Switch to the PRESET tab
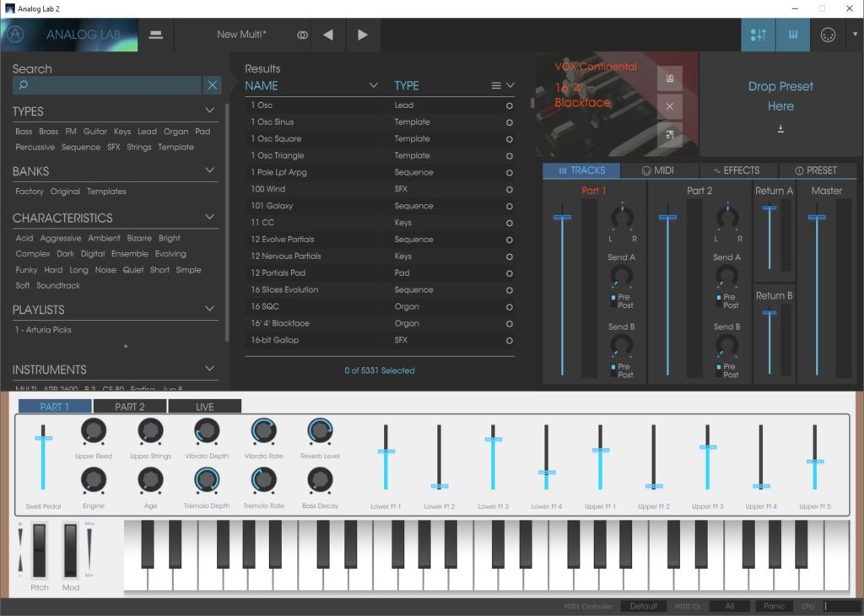 point(817,170)
